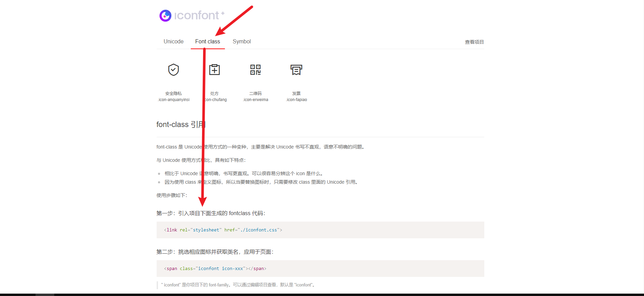644x296 pixels.
Task: Switch to the Unicode tab
Action: point(173,41)
